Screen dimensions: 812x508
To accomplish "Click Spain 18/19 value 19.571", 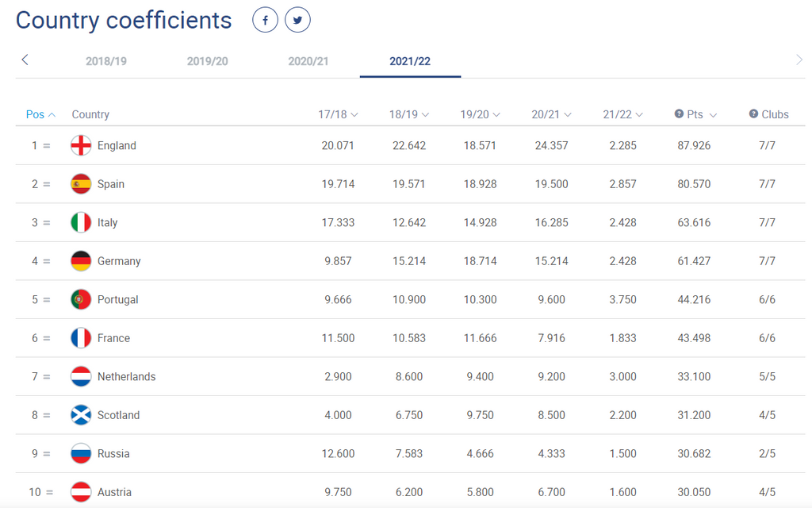I will (409, 184).
